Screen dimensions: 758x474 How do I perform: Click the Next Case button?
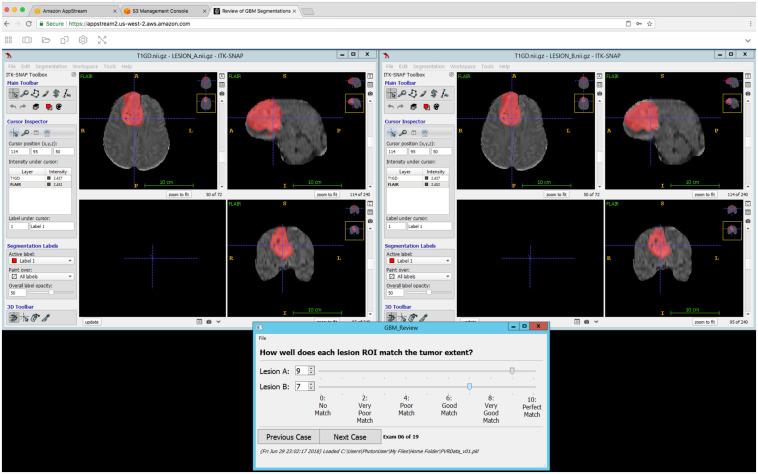[350, 436]
